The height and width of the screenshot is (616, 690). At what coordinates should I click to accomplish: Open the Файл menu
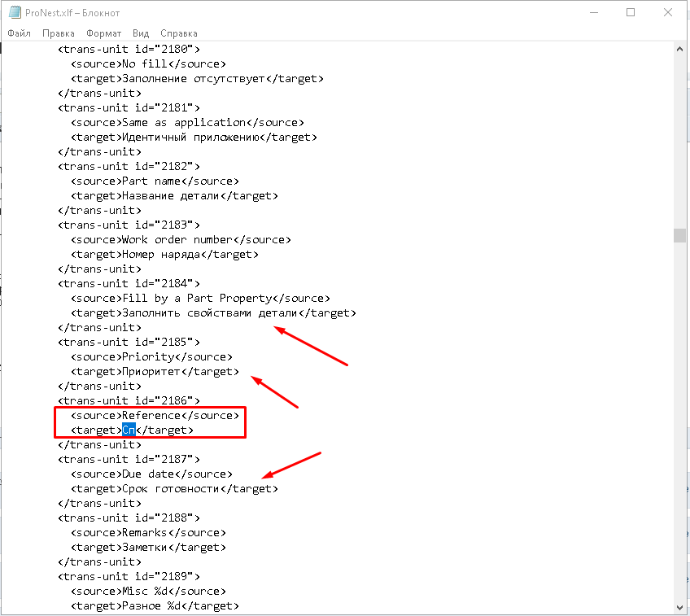click(x=19, y=33)
